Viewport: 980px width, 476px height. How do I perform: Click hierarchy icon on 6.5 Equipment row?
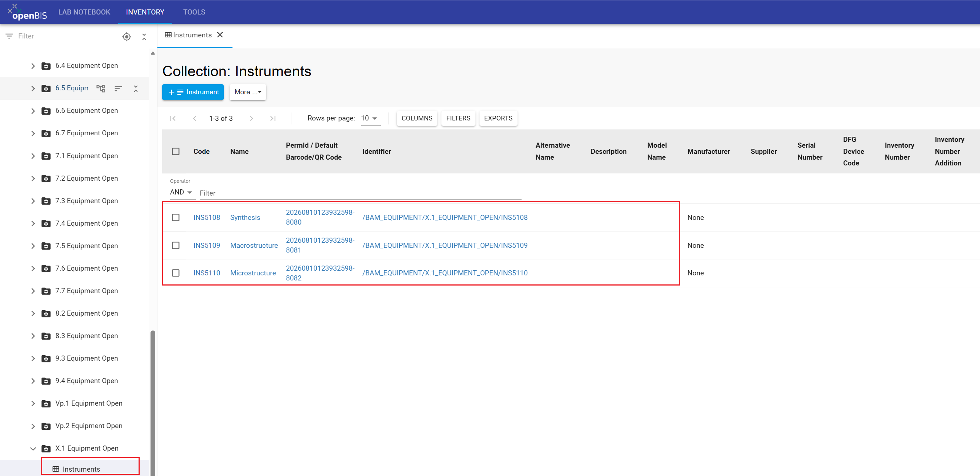click(101, 88)
